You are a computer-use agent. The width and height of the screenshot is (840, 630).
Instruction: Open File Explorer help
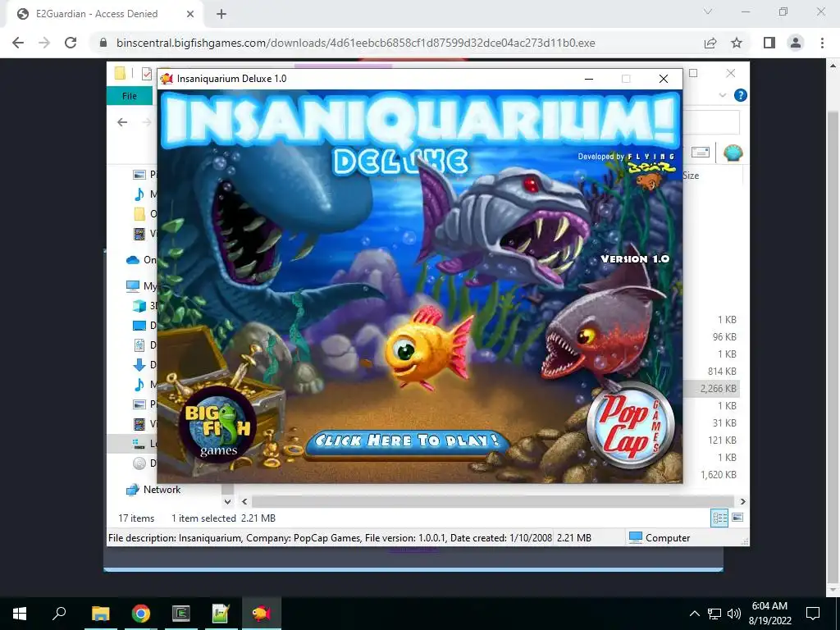741,95
